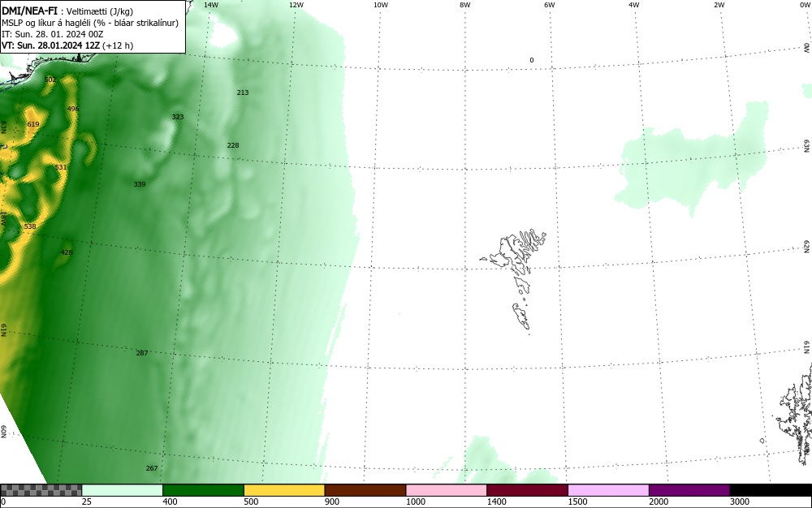
Task: Click the 6W longitude label
Action: 550,5
